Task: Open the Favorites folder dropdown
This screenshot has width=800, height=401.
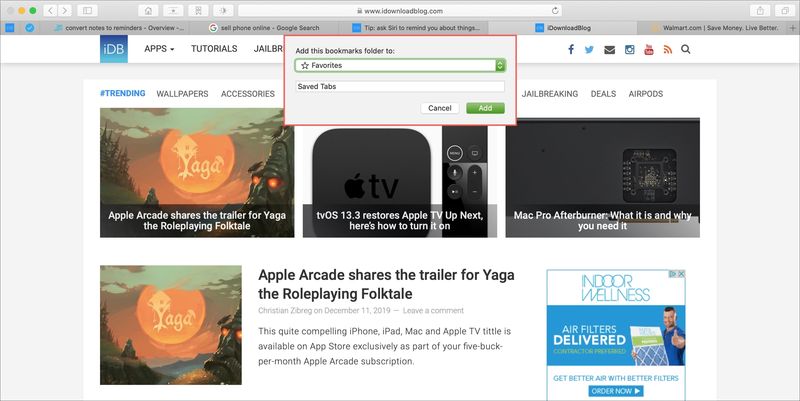Action: point(400,65)
